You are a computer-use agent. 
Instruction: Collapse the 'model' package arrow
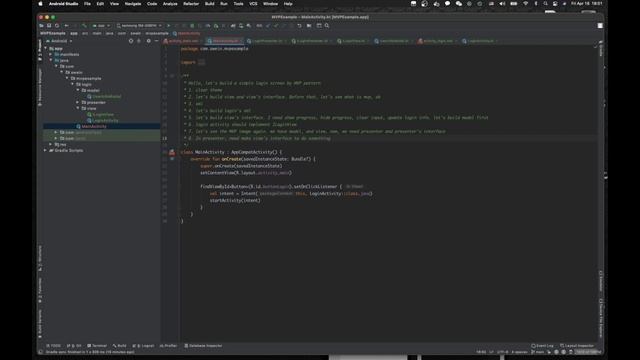(78, 91)
